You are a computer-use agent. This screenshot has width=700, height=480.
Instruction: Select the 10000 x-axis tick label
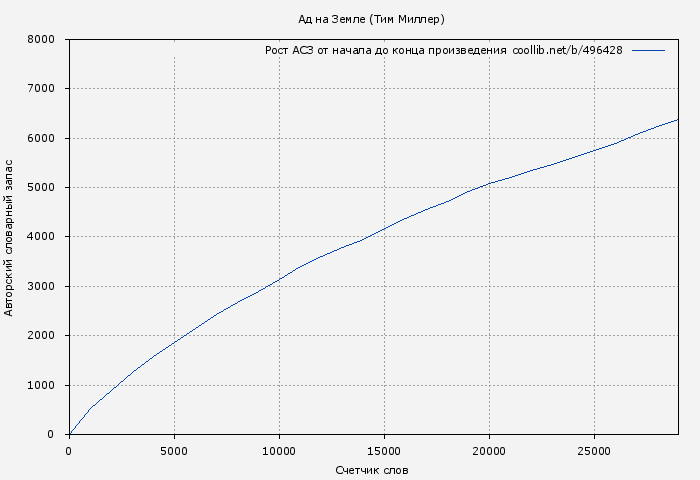279,451
